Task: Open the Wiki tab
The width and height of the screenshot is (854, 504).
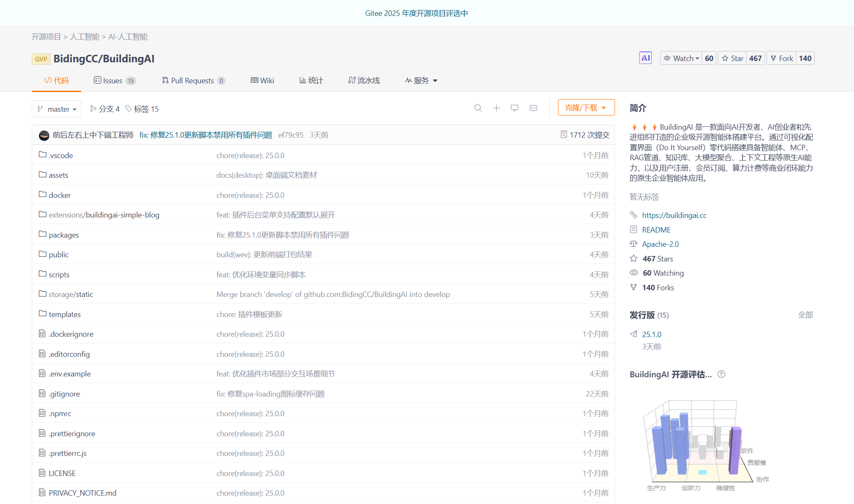Action: point(262,80)
